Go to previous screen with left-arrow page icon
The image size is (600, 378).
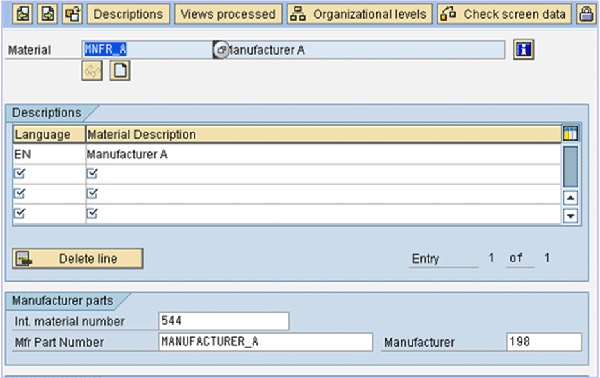(23, 14)
